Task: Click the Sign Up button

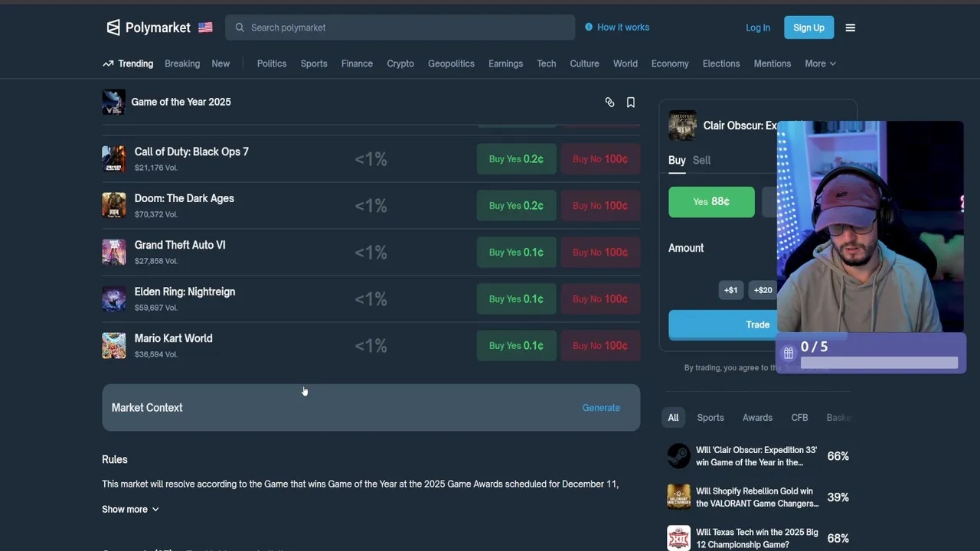Action: tap(808, 28)
